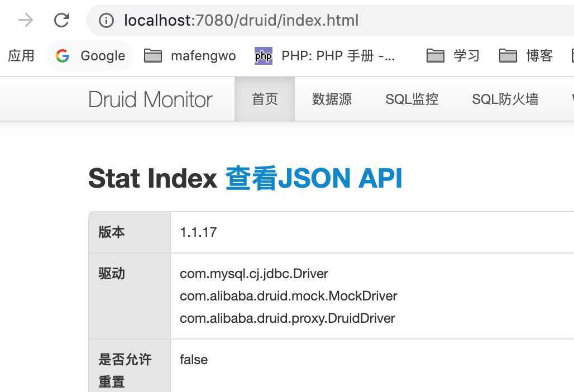Open the Google bookmark label
The height and width of the screenshot is (392, 574).
pyautogui.click(x=103, y=56)
